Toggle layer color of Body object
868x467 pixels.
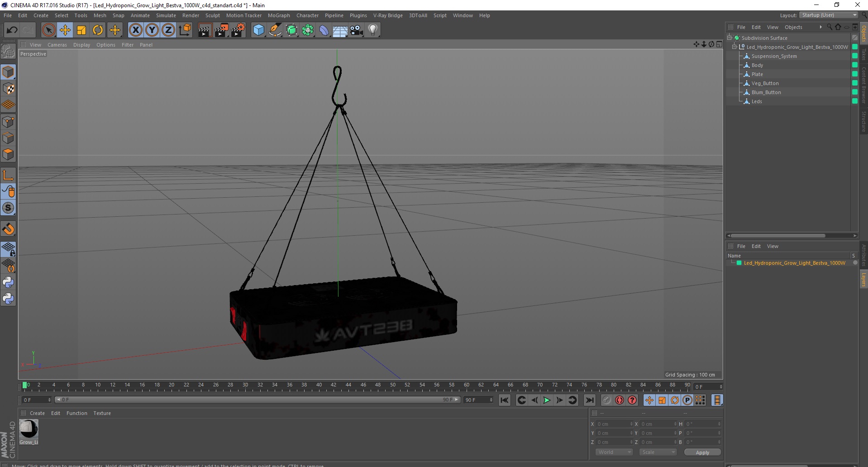coord(854,65)
